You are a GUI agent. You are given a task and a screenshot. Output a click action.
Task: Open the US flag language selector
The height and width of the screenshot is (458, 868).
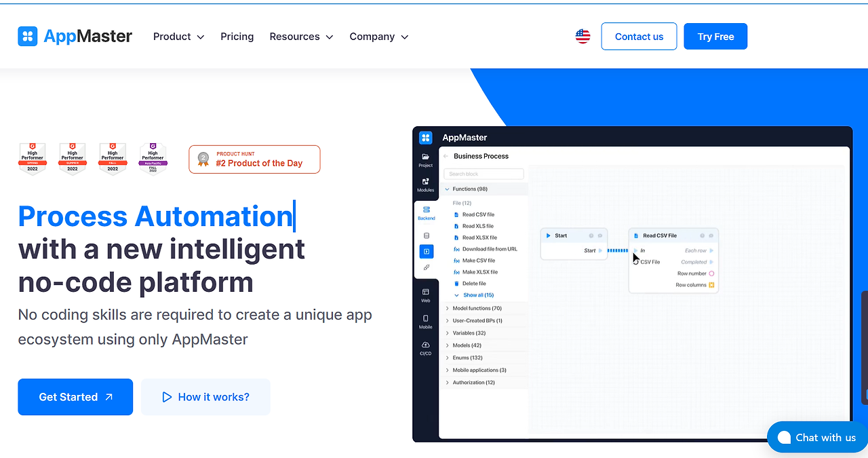click(x=583, y=37)
